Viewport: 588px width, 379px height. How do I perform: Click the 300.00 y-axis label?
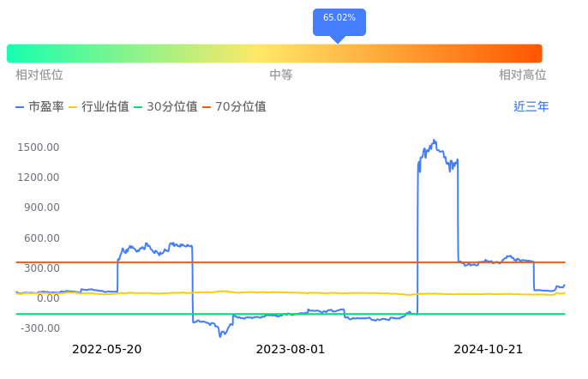(40, 268)
